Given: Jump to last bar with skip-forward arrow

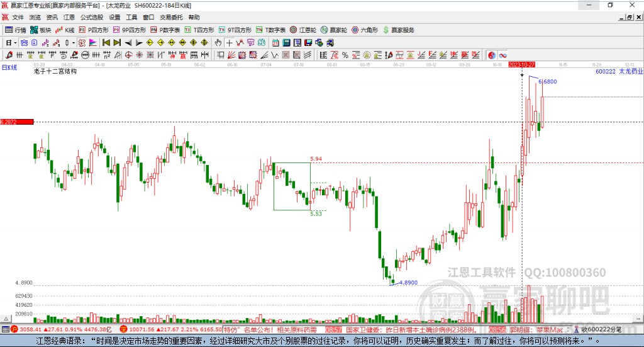Looking at the screenshot, I should pyautogui.click(x=117, y=43).
